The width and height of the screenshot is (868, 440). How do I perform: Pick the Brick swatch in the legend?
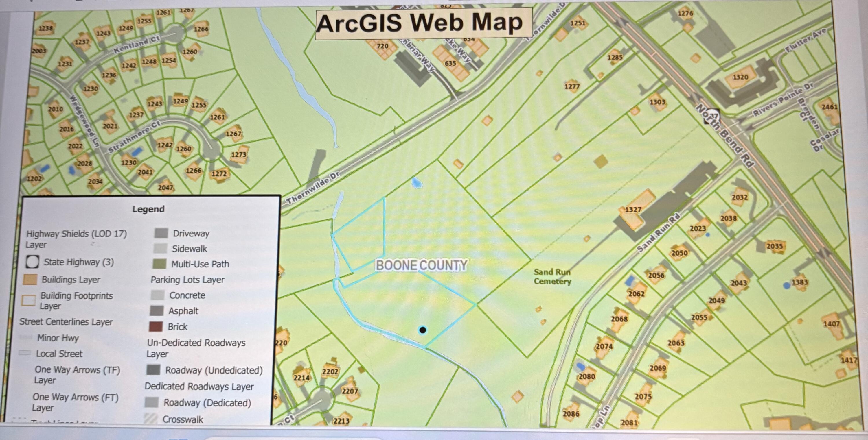tap(156, 326)
